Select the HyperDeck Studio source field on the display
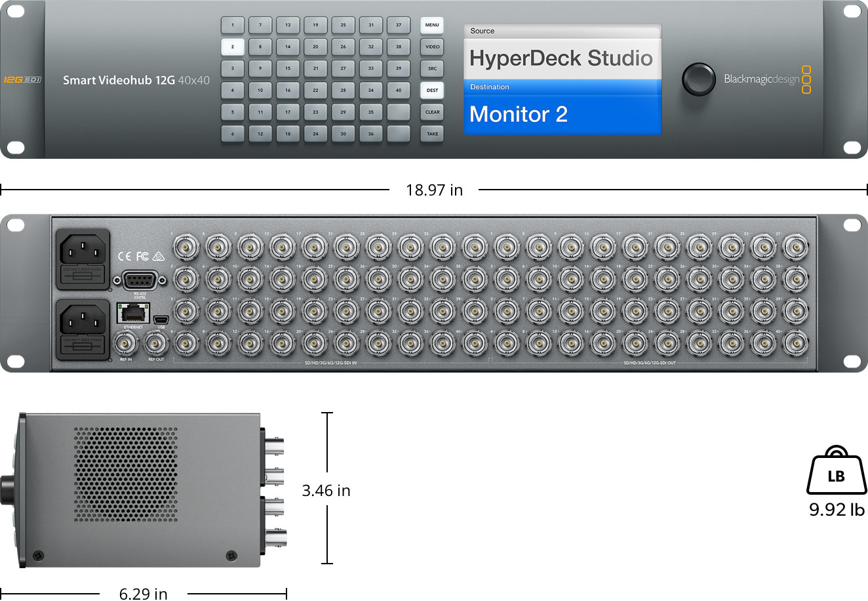This screenshot has height=601, width=868. [562, 58]
